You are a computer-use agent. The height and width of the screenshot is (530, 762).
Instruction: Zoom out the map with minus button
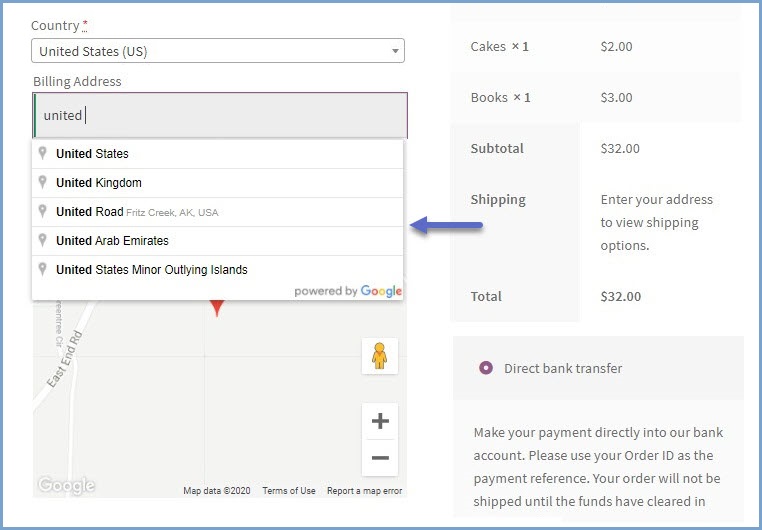(380, 458)
